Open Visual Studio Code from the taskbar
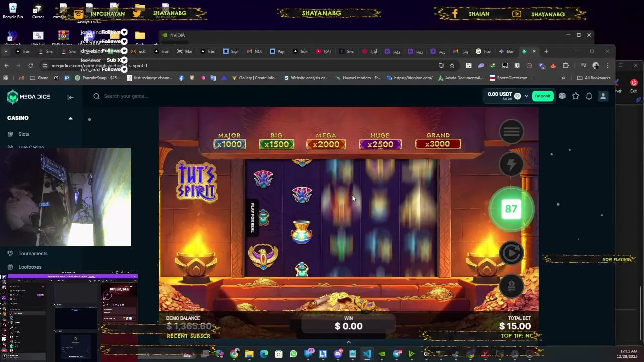The width and height of the screenshot is (644, 362). (x=367, y=354)
